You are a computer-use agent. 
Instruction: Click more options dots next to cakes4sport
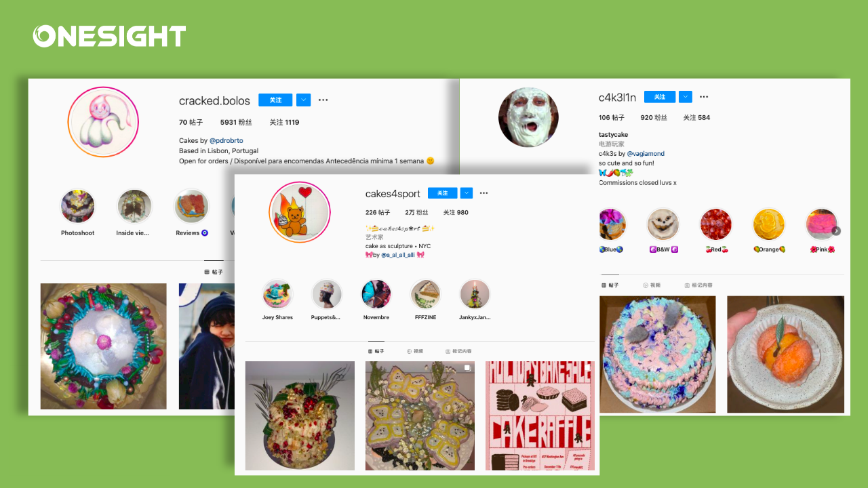pyautogui.click(x=484, y=193)
